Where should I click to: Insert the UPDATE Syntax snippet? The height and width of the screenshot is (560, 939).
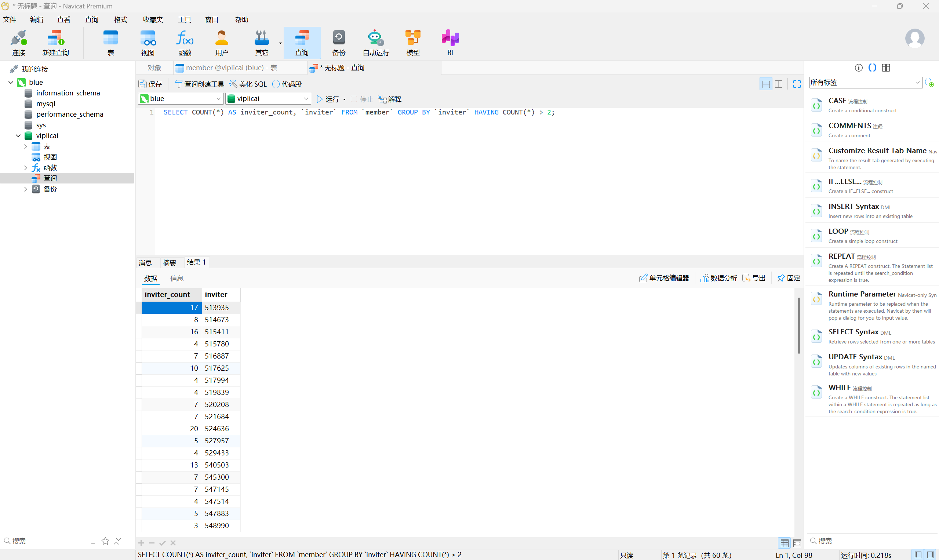pos(872,364)
